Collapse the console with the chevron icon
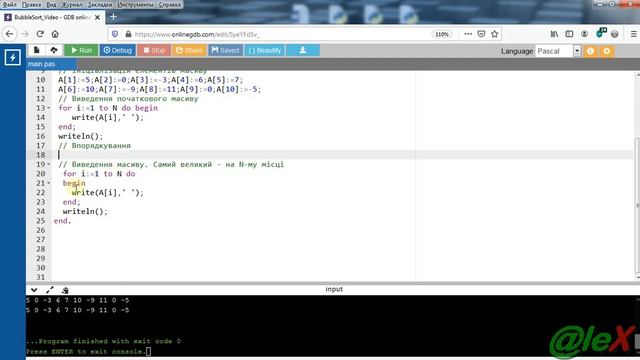The image size is (640, 360). (34, 290)
